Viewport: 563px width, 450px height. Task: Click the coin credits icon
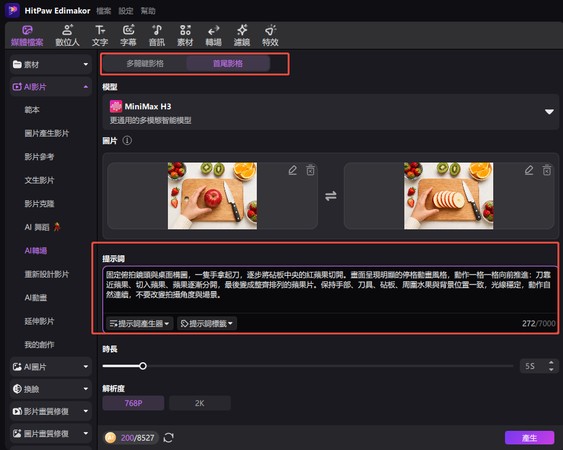click(x=110, y=437)
